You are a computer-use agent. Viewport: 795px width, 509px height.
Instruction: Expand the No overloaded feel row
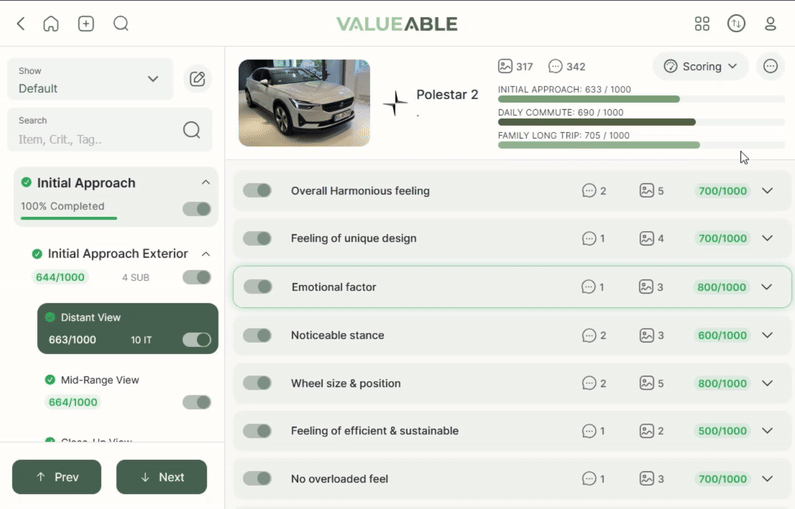click(x=767, y=479)
